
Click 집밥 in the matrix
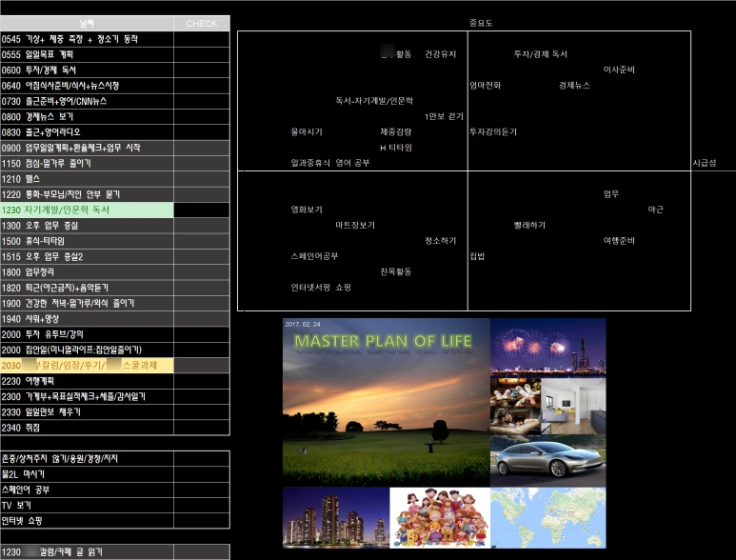(x=477, y=256)
